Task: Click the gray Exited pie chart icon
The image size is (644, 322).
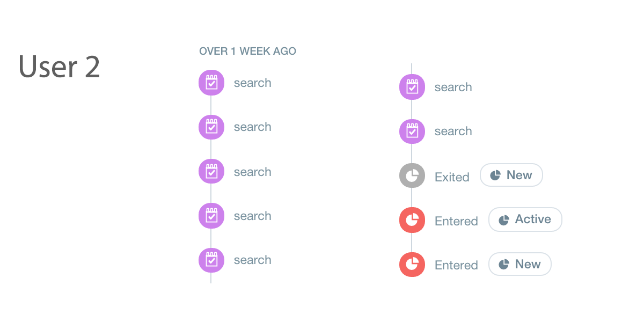Action: tap(412, 175)
